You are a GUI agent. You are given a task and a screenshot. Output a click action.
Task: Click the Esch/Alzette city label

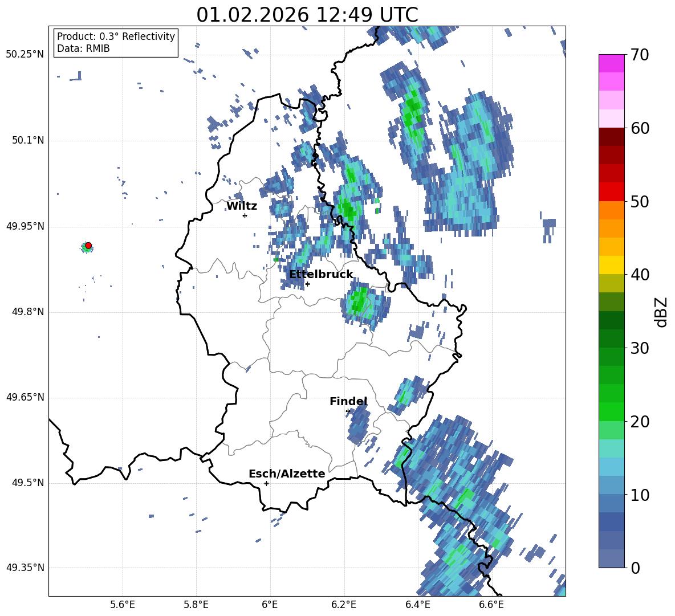(287, 474)
